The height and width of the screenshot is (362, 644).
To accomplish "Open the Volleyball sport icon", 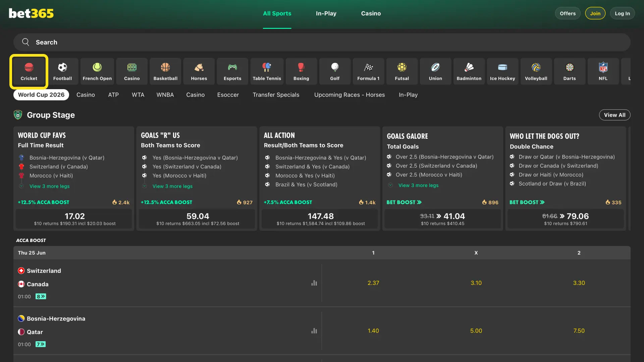I will coord(536,71).
